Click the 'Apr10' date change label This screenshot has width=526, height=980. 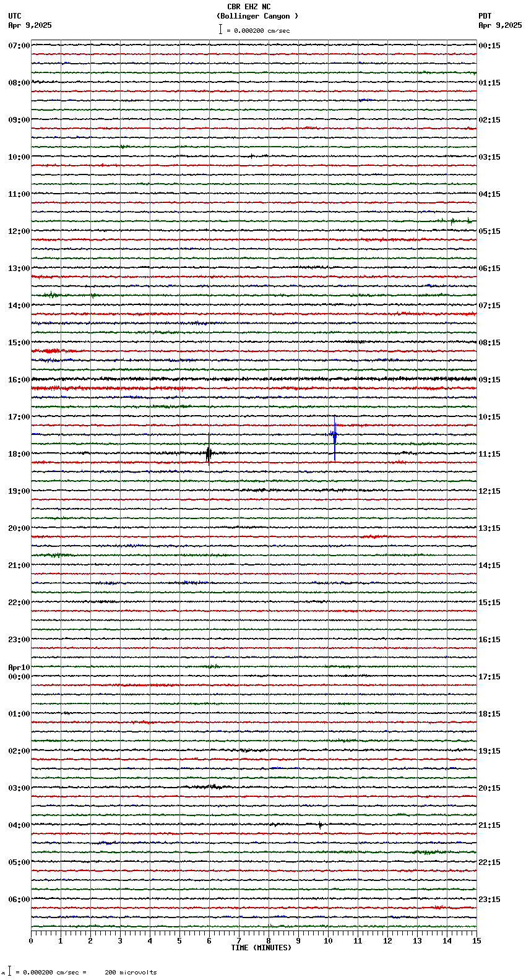[x=19, y=668]
